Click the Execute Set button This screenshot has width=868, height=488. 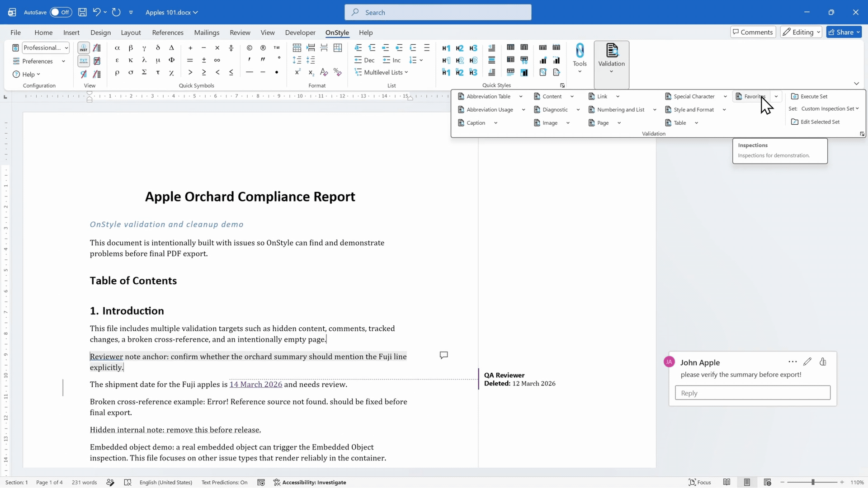coord(809,96)
